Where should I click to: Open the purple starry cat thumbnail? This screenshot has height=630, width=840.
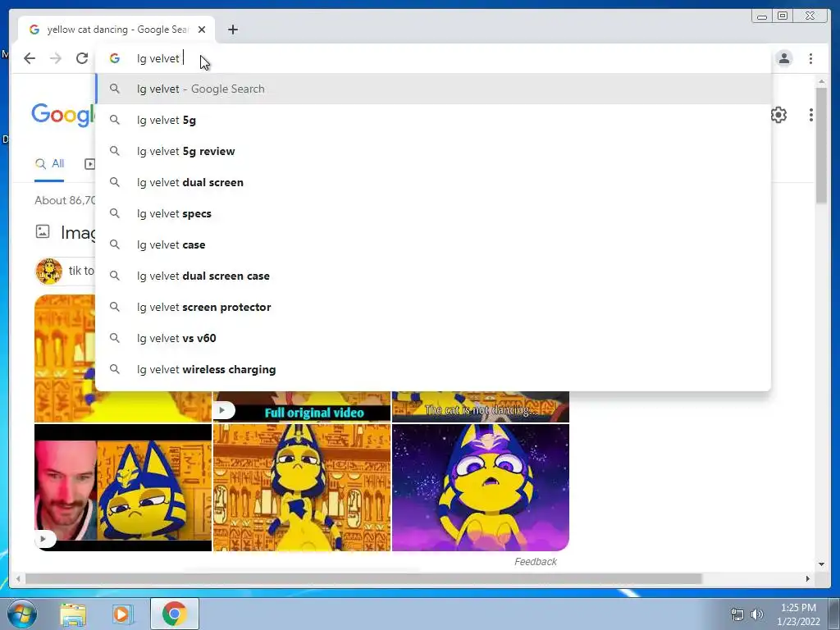(x=481, y=487)
